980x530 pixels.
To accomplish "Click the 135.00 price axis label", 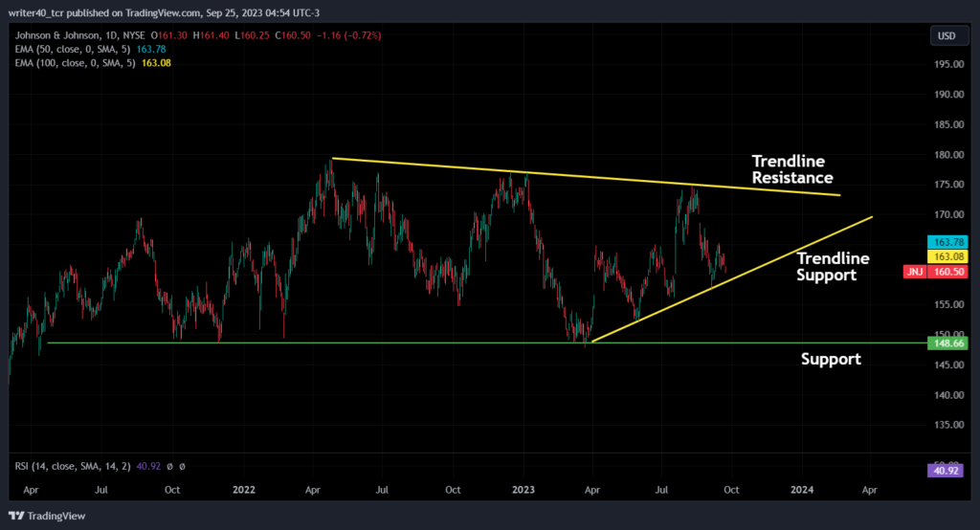I will [948, 425].
